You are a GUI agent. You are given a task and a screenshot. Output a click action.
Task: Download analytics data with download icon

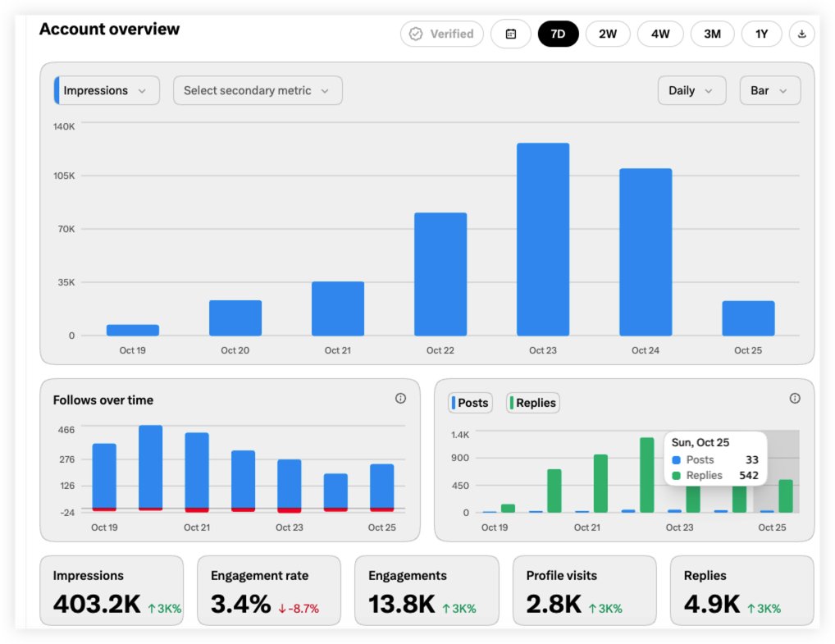[x=801, y=34]
